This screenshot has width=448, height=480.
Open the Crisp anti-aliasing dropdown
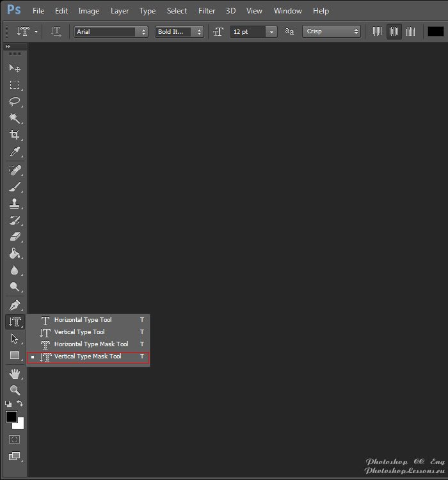[356, 31]
